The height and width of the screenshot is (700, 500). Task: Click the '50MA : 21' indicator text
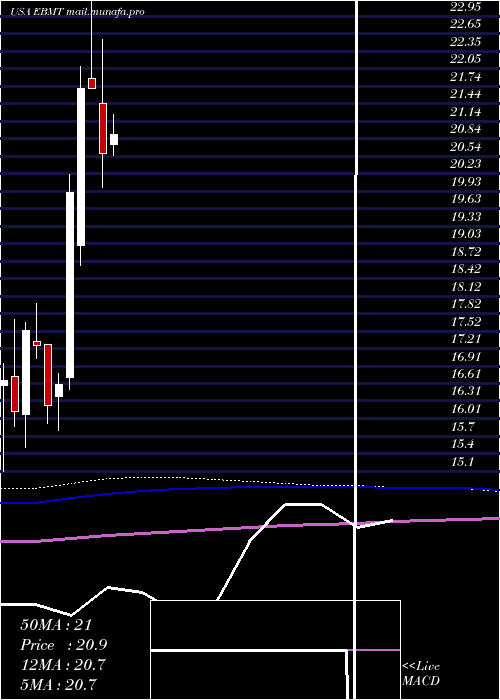pos(56,625)
